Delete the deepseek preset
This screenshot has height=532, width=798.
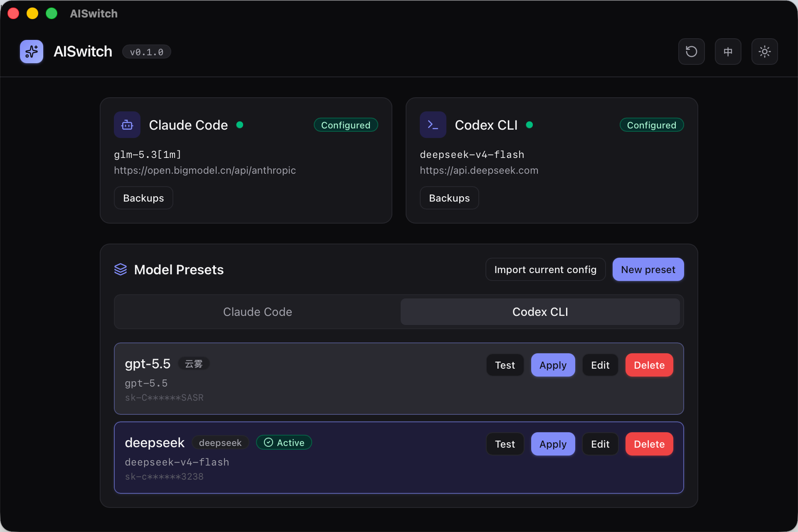pos(649,444)
